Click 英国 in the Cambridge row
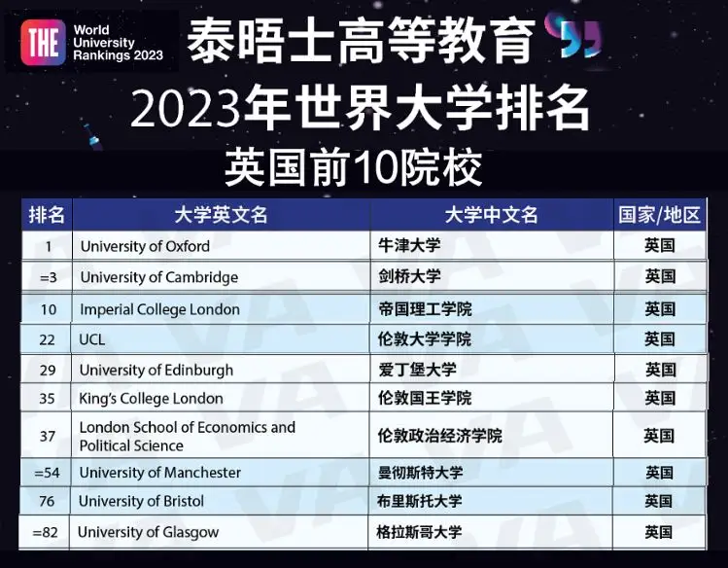 click(660, 276)
